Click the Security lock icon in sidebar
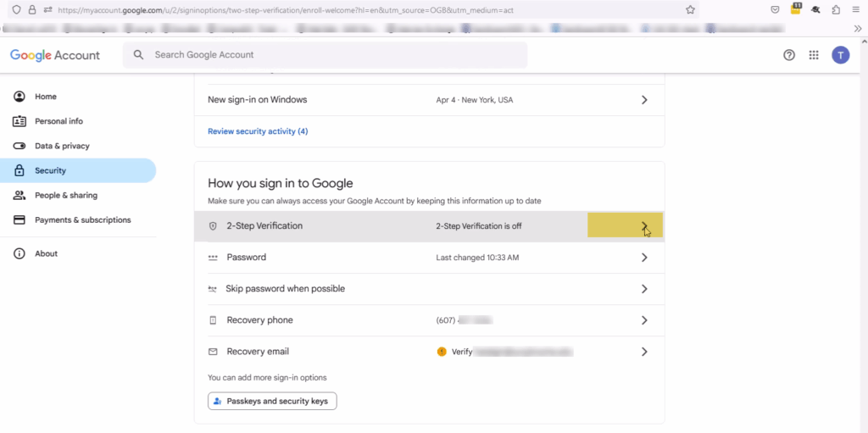The height and width of the screenshot is (433, 868). pos(19,170)
